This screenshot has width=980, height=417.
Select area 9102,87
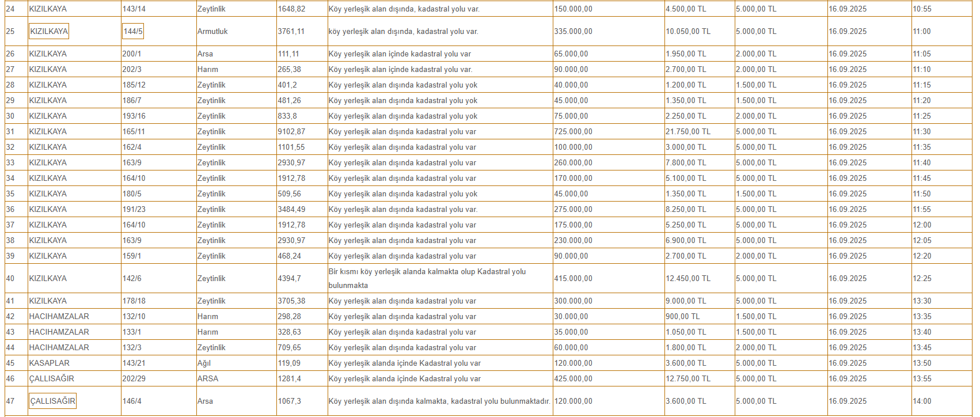291,131
